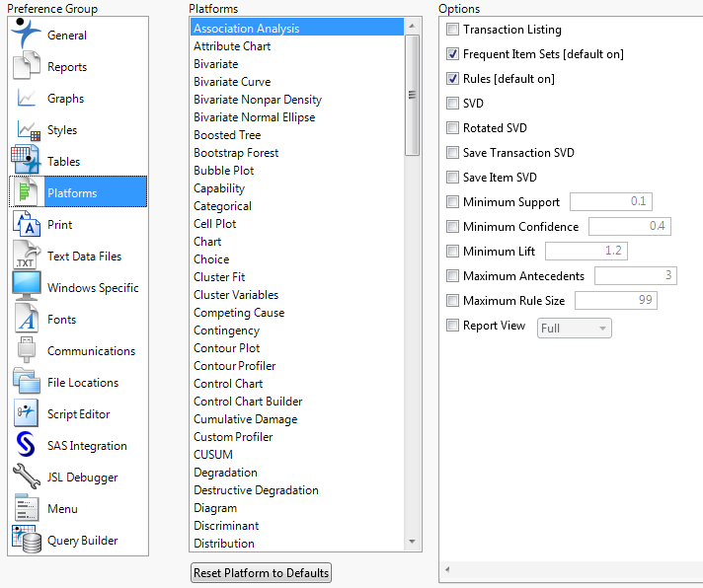Select Boosted Tree platform
703x588 pixels.
297,135
